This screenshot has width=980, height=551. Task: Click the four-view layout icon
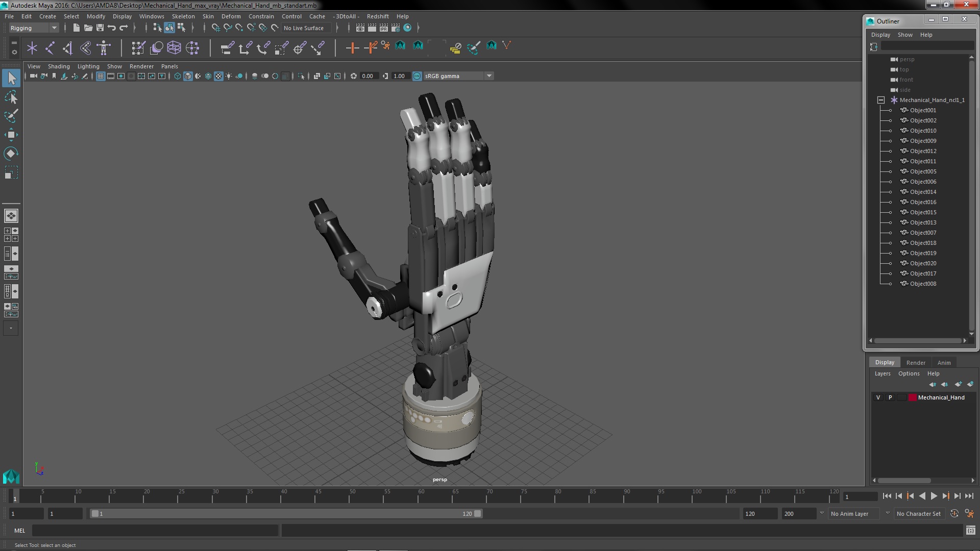11,235
